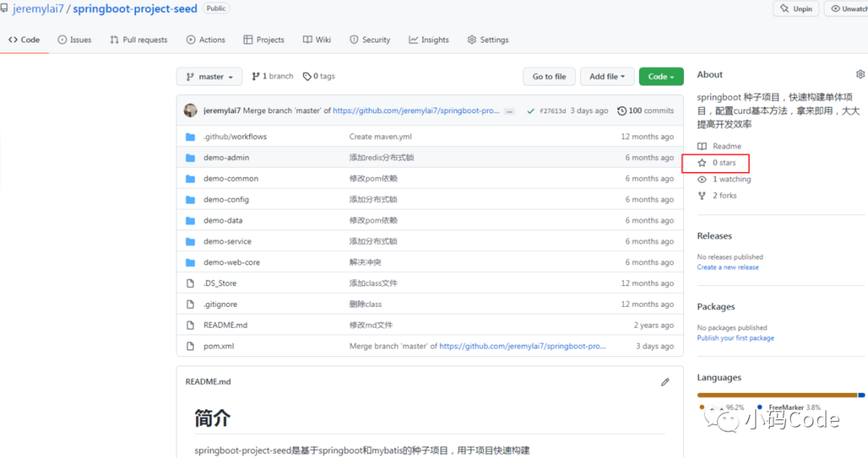
Task: Unpin the repository
Action: click(x=796, y=9)
